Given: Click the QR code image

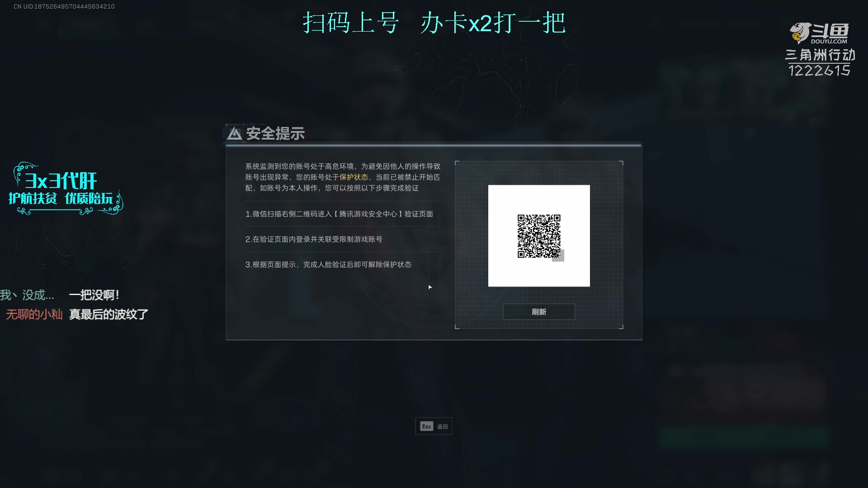Looking at the screenshot, I should pyautogui.click(x=539, y=236).
